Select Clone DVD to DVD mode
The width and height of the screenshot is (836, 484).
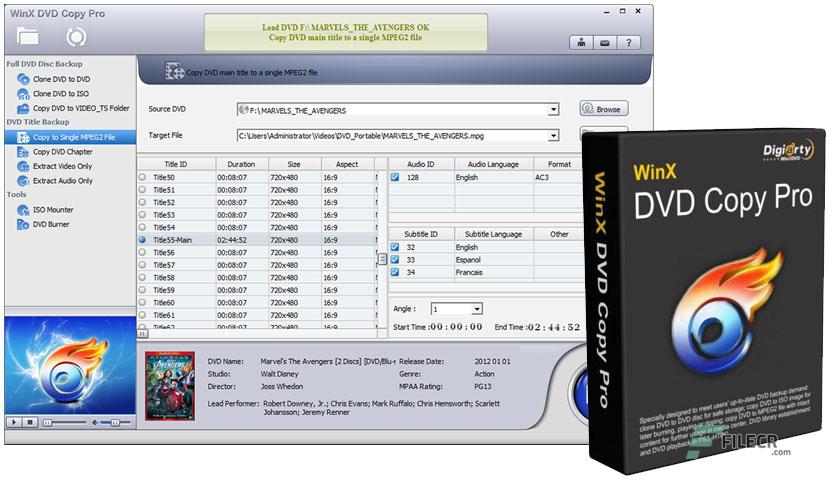61,79
